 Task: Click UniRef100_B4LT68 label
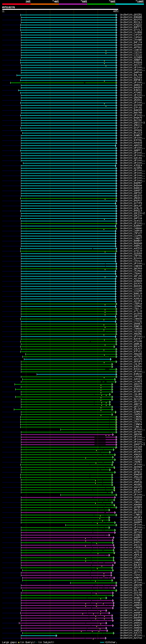131,75
